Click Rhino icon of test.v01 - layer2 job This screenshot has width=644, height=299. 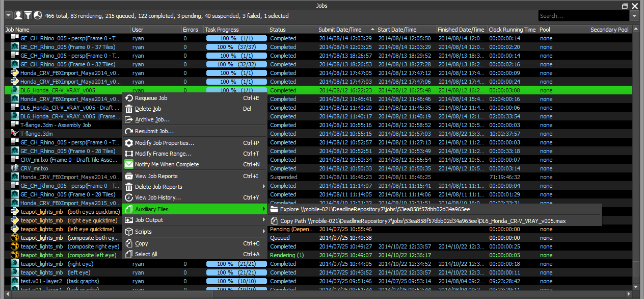pyautogui.click(x=15, y=281)
